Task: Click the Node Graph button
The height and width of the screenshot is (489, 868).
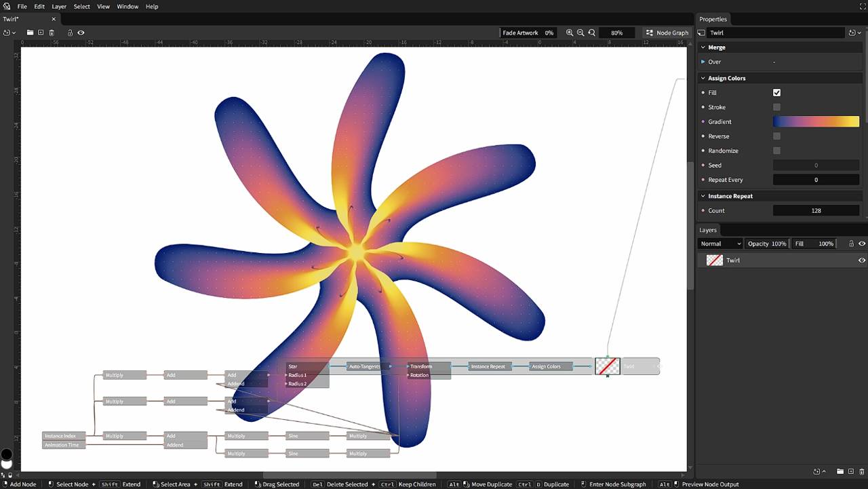Action: pos(667,33)
